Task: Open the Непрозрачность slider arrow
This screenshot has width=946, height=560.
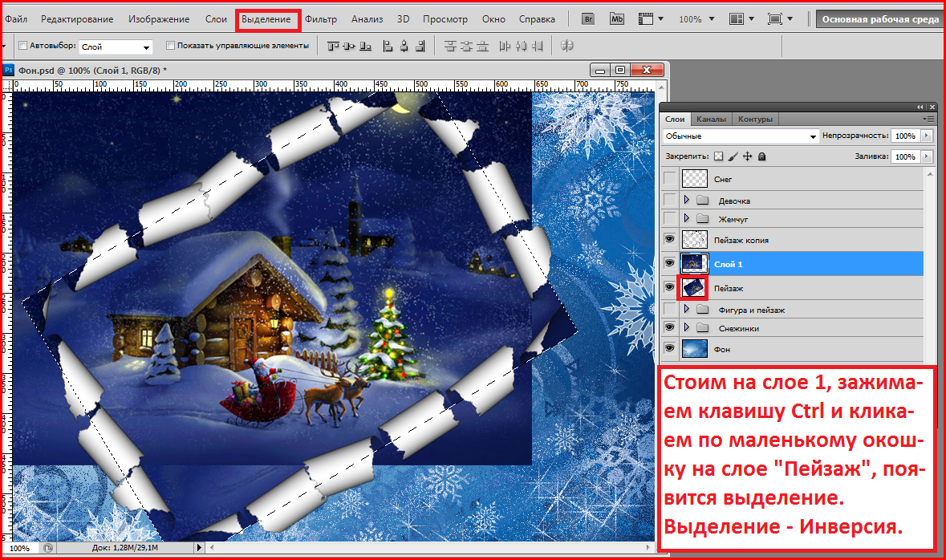Action: point(927,136)
